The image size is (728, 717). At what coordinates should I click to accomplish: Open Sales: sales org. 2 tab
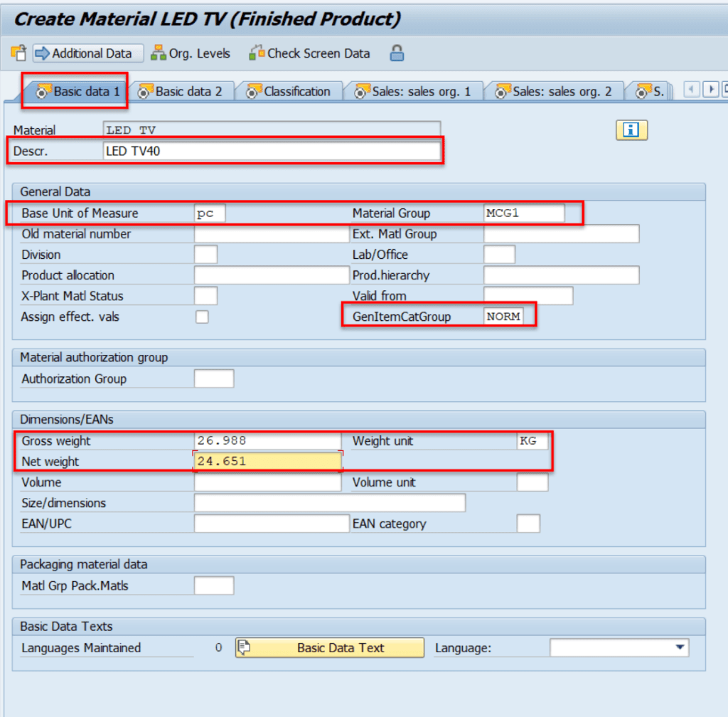(554, 92)
